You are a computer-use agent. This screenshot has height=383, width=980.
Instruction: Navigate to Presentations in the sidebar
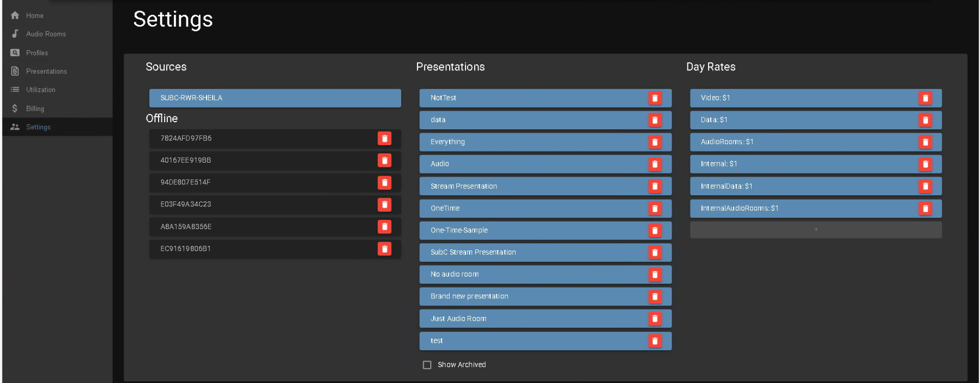(46, 71)
